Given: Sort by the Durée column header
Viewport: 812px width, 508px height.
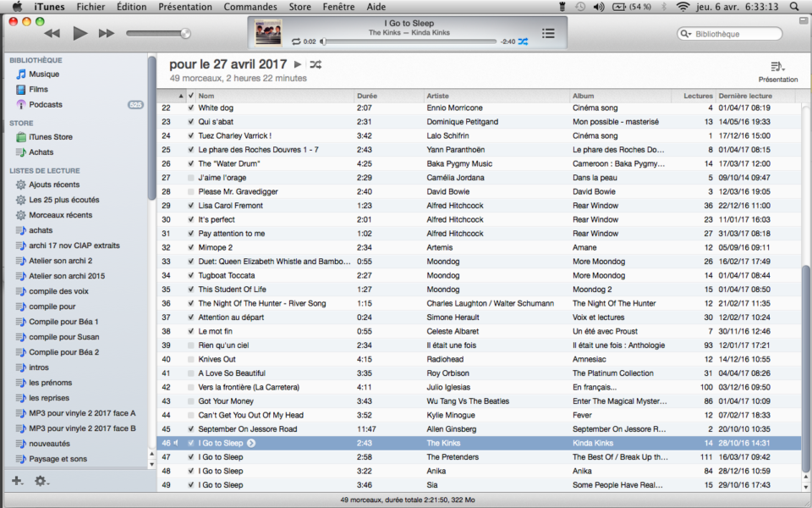Looking at the screenshot, I should (x=389, y=96).
